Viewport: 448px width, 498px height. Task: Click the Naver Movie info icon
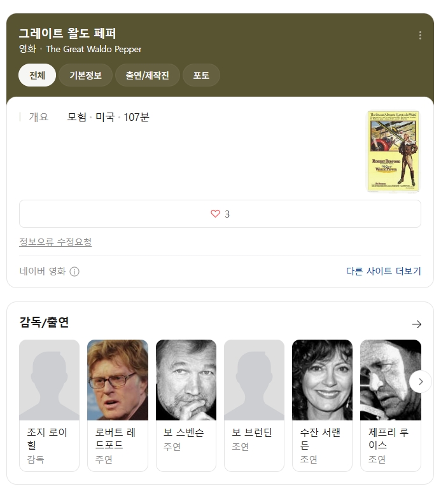click(74, 272)
